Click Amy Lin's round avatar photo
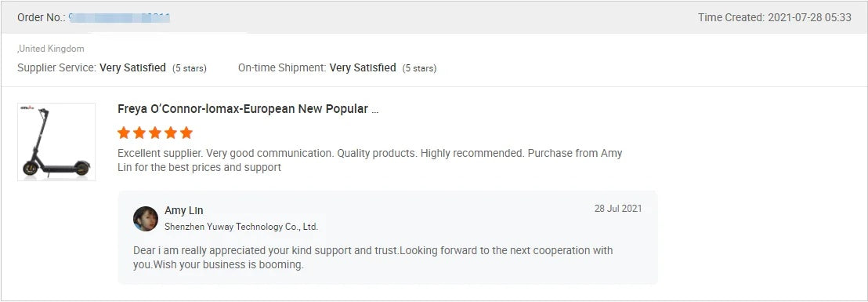 146,218
